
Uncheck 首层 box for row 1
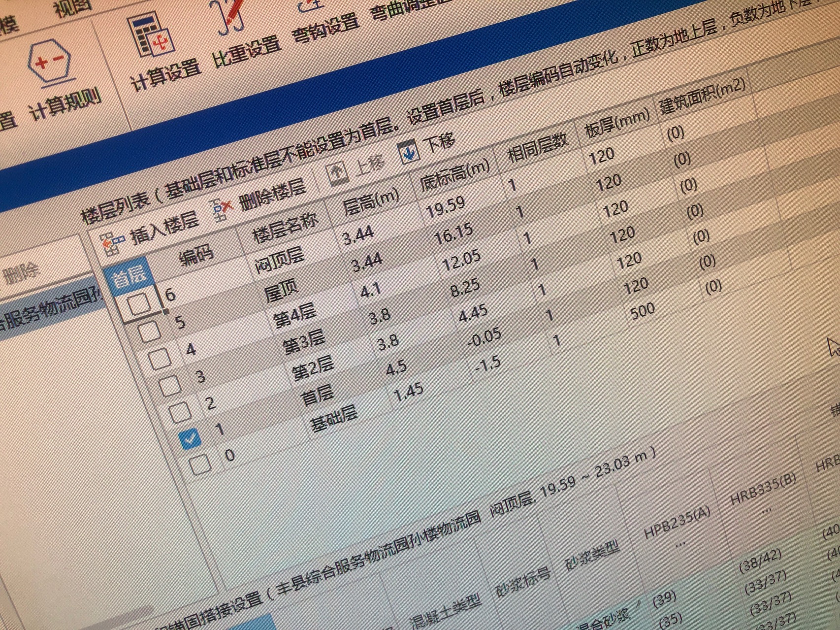tap(190, 438)
